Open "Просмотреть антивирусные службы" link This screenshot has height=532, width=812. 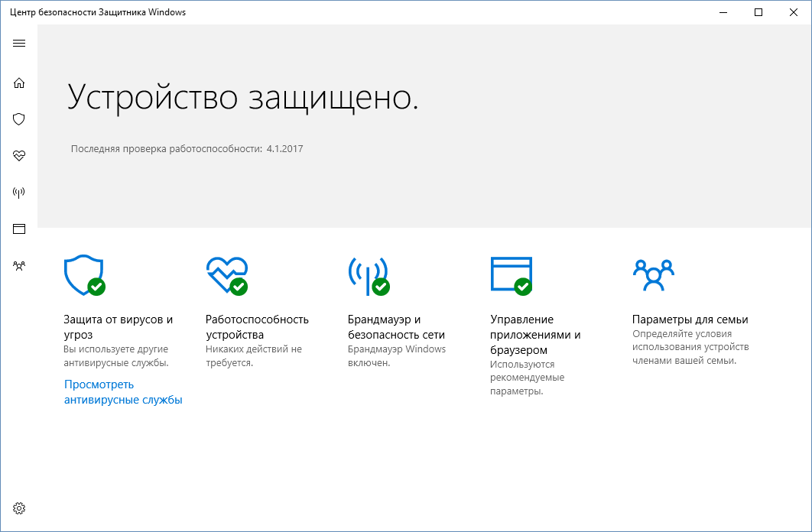pyautogui.click(x=123, y=392)
